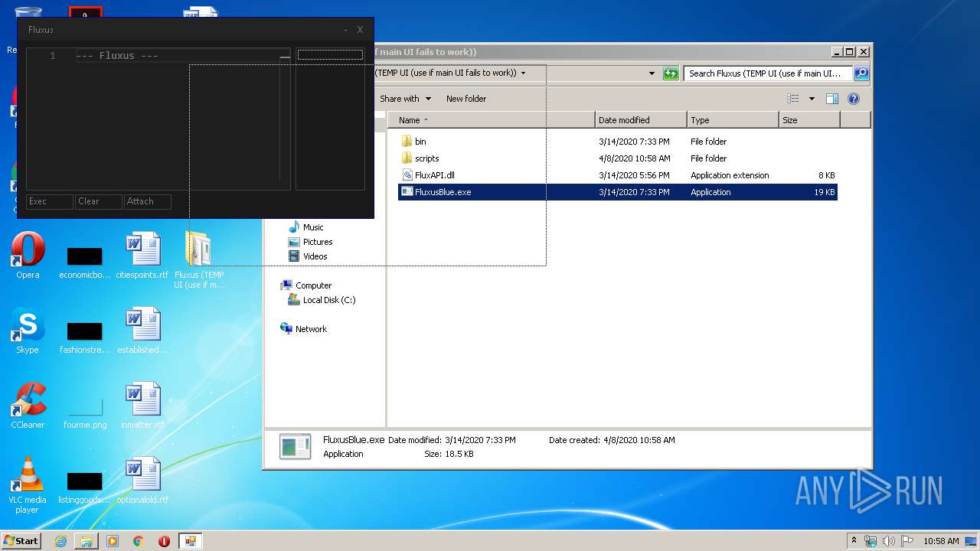Expand the address bar history dropdown
This screenshot has width=980, height=551.
coord(652,73)
